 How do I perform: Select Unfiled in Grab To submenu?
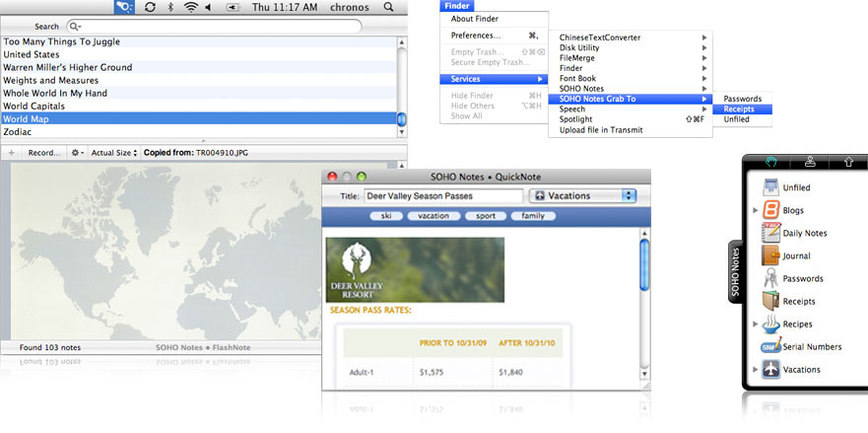tap(742, 119)
